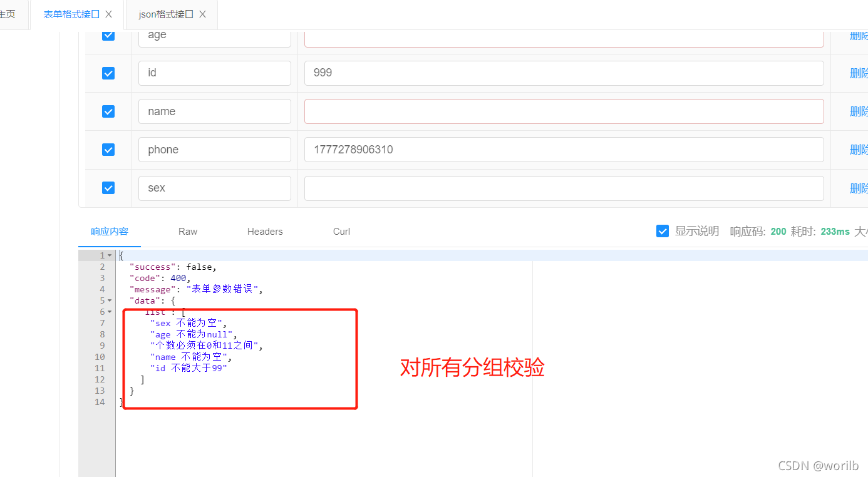868x477 pixels.
Task: Click the empty sex value field
Action: [564, 188]
